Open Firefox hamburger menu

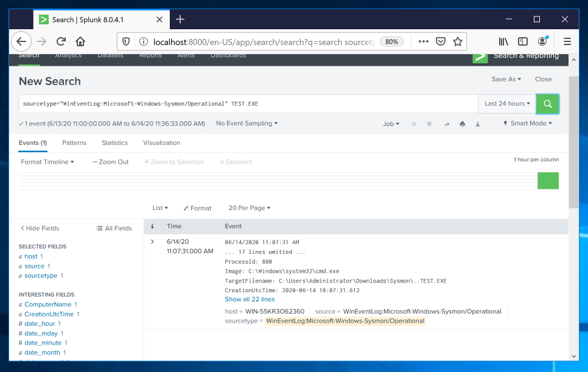click(567, 41)
